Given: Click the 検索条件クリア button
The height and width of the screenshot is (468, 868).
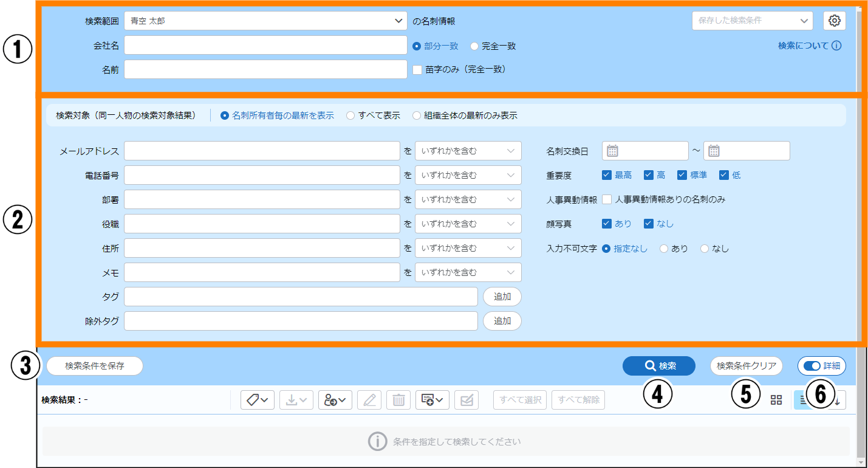Looking at the screenshot, I should [746, 366].
